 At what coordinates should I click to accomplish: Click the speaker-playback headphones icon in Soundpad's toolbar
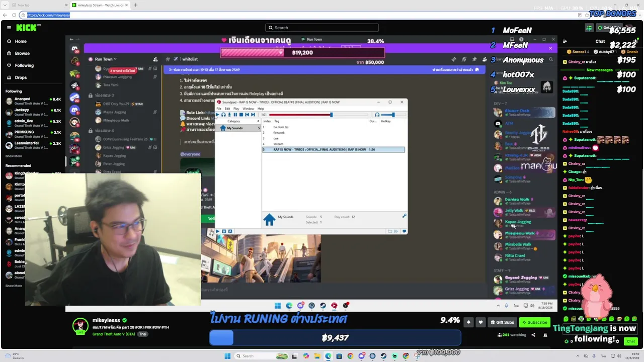[x=223, y=115]
